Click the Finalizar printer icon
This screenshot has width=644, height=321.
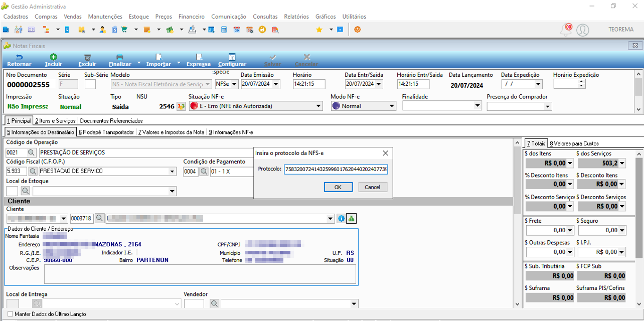coord(120,57)
